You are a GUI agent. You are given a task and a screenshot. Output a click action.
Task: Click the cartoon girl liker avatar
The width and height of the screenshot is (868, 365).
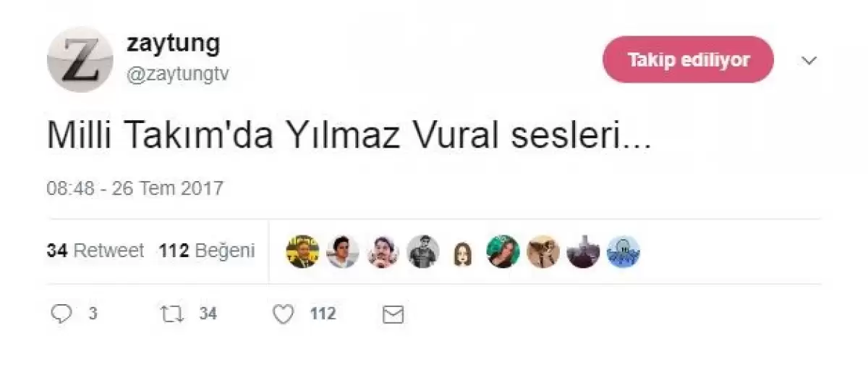pyautogui.click(x=461, y=251)
